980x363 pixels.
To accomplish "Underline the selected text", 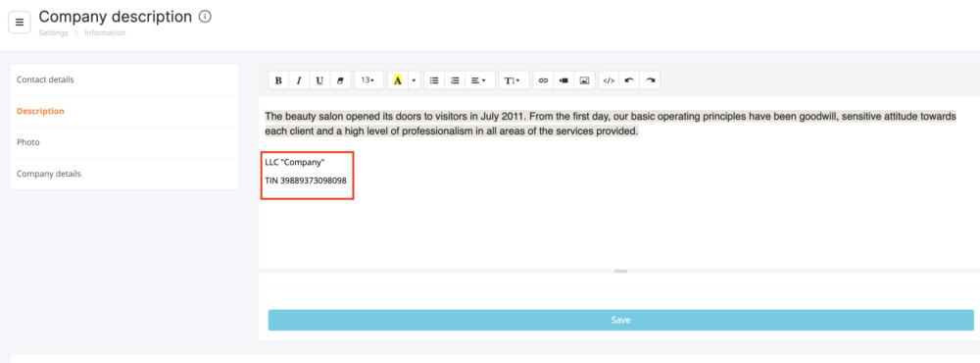I will 319,80.
